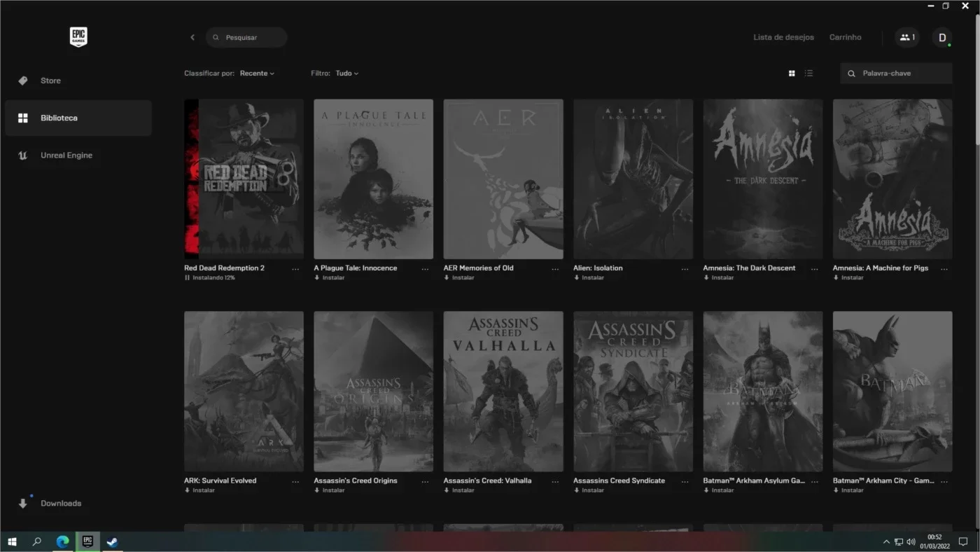Screen dimensions: 980x552
Task: Pause the Red Dead Redemption 2 installation
Action: 187,278
